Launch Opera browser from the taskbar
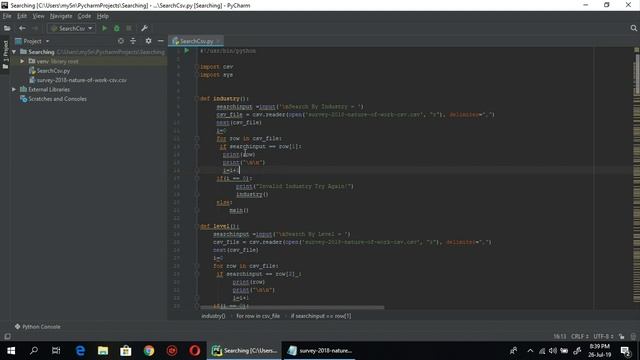 195,351
